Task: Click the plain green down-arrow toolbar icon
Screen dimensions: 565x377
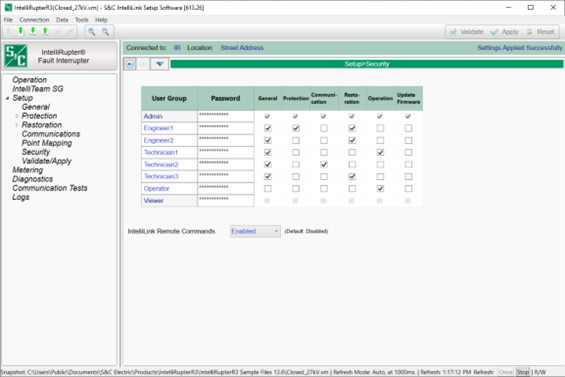Action: [x=21, y=32]
